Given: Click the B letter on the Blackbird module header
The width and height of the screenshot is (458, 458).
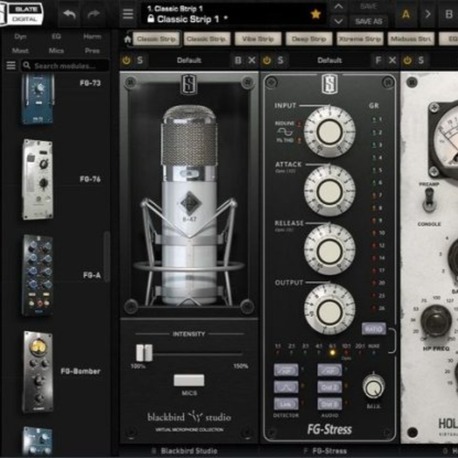Looking at the screenshot, I should click(238, 60).
